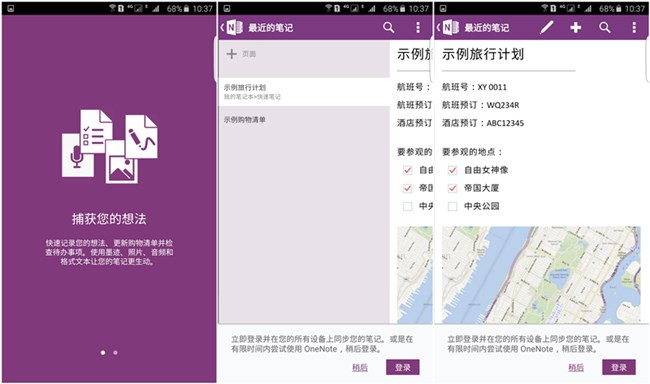Tap the notification image icon in the left status bar
This screenshot has width=650, height=384.
[x=11, y=8]
